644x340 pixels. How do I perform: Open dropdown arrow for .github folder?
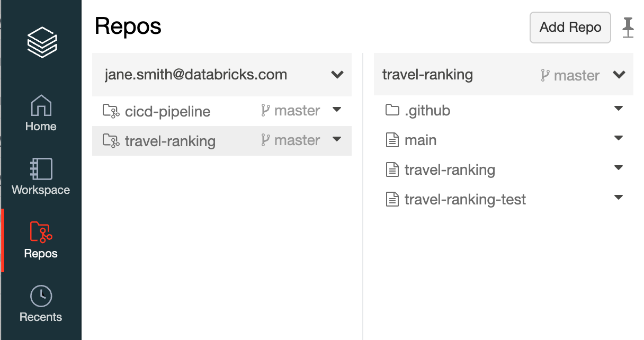pyautogui.click(x=618, y=109)
